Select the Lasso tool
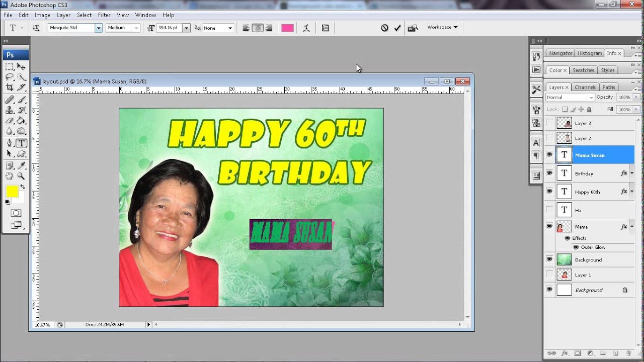The image size is (644, 362). pos(10,77)
